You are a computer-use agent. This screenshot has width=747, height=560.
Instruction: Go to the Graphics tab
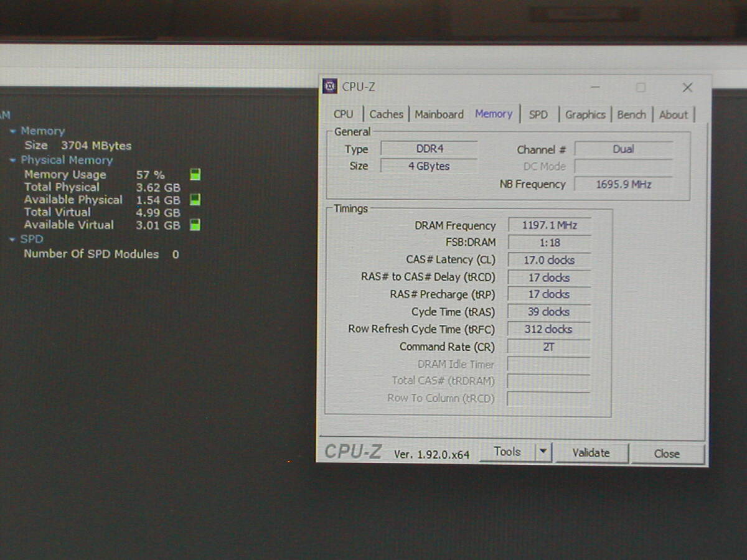tap(585, 114)
